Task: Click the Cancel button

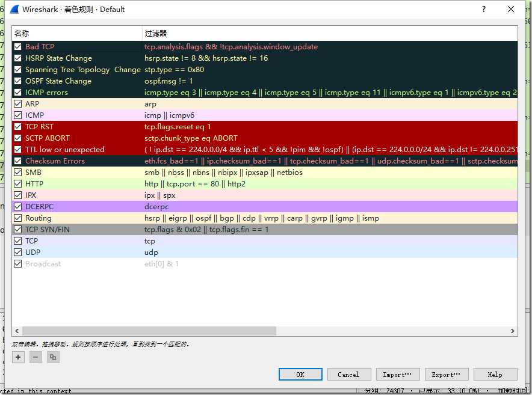Action: 349,375
